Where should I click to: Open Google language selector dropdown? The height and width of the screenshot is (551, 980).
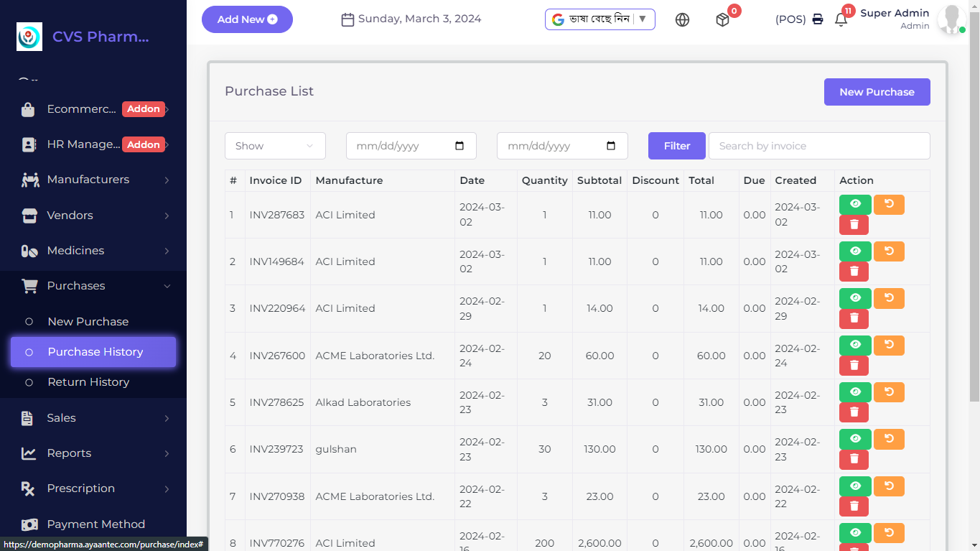click(x=599, y=19)
